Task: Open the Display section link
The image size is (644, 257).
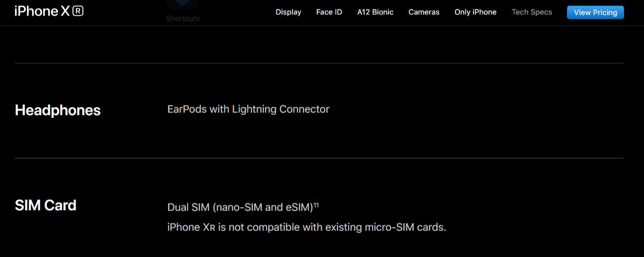Action: coord(288,12)
